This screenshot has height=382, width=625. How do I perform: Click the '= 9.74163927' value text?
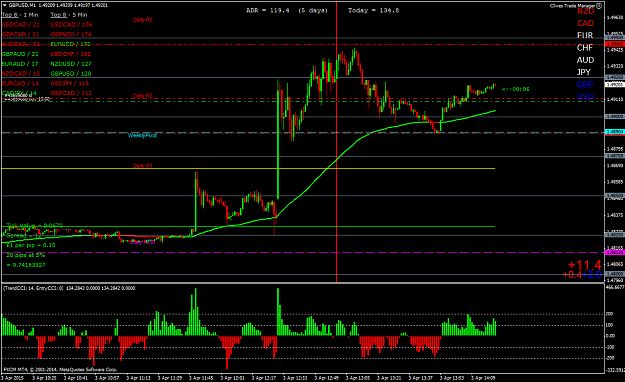click(x=26, y=265)
